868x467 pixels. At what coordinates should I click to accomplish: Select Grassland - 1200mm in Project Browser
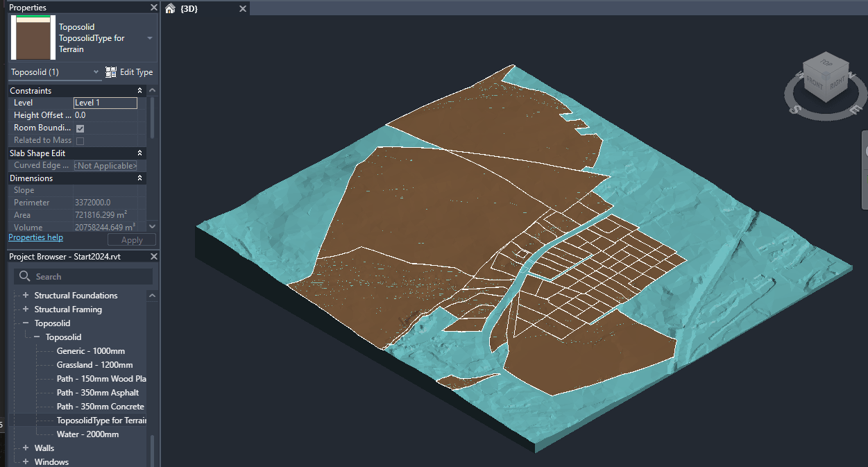pyautogui.click(x=94, y=364)
